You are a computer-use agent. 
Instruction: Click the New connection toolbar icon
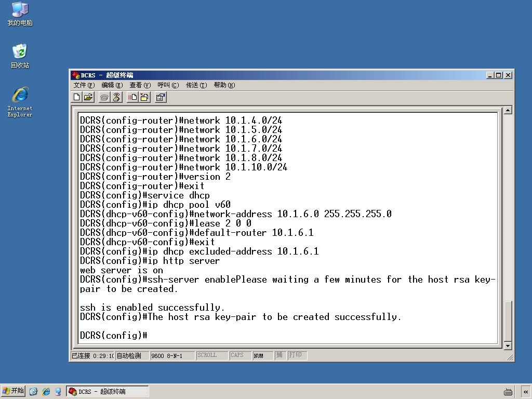[x=77, y=97]
